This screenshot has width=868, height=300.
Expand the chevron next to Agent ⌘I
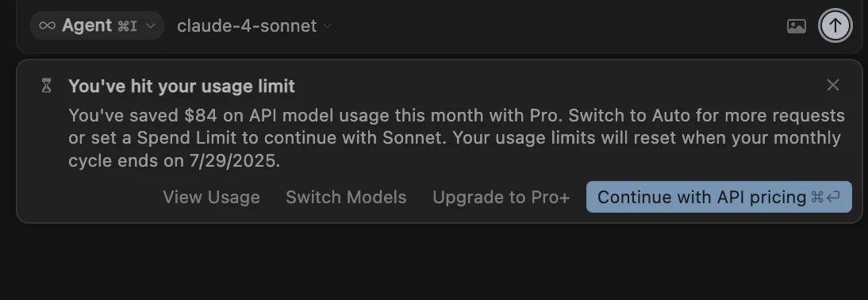tap(151, 26)
